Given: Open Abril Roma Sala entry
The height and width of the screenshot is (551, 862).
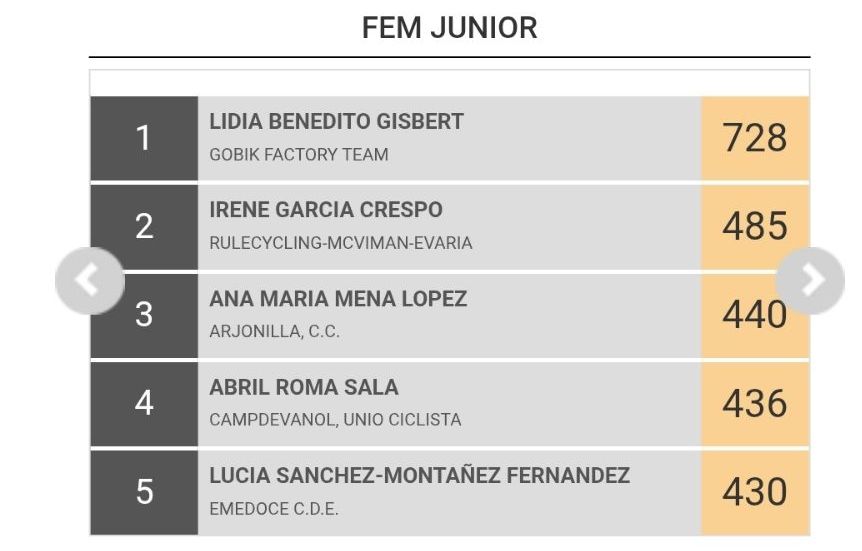Looking at the screenshot, I should 304,387.
